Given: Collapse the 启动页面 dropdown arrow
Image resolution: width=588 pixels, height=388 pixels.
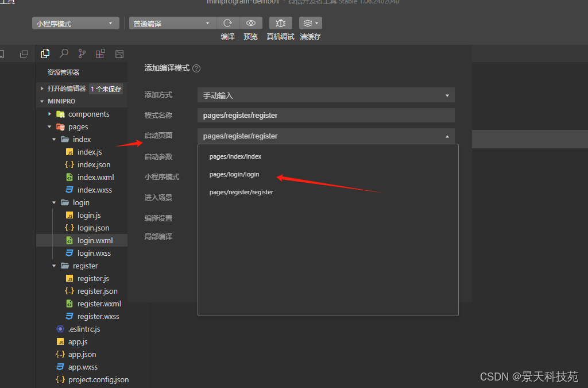Looking at the screenshot, I should [x=447, y=136].
